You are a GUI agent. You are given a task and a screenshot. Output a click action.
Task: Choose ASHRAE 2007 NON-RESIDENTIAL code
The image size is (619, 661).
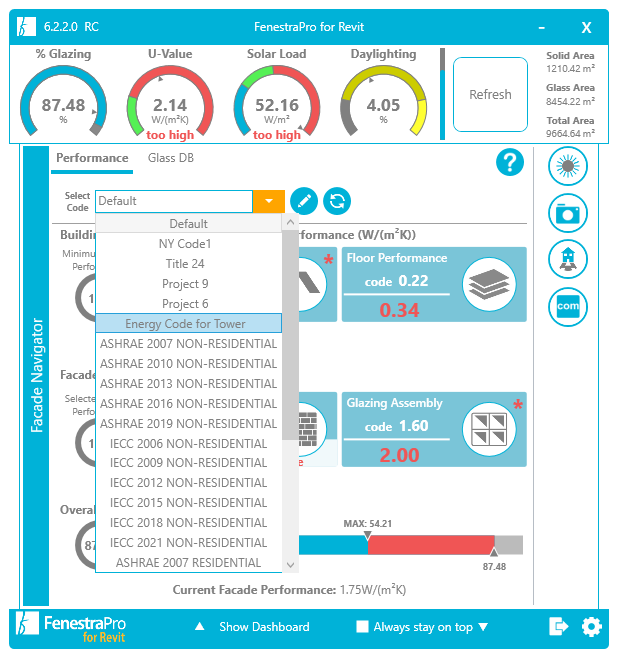(188, 344)
